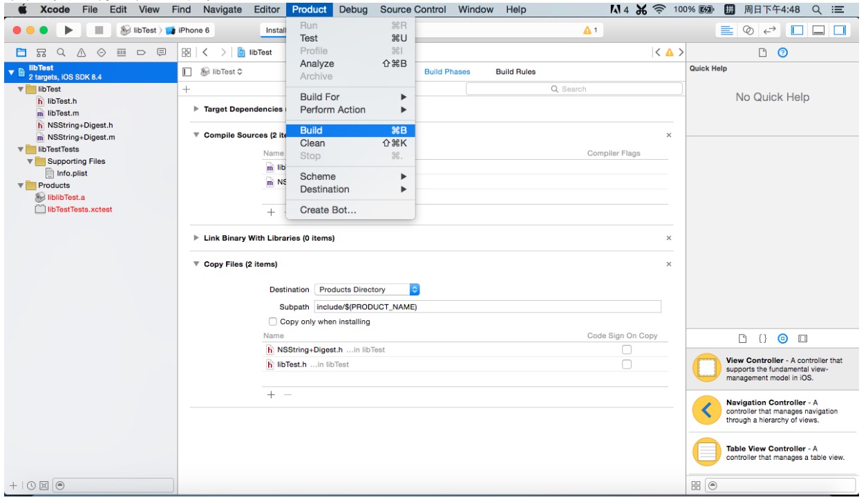Open the Report navigator speech-bubble icon

(x=162, y=52)
